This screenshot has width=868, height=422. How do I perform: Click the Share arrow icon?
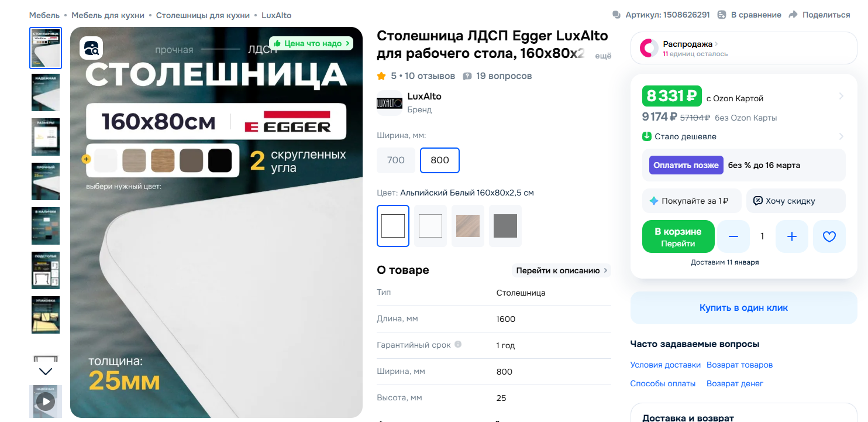[x=793, y=15]
